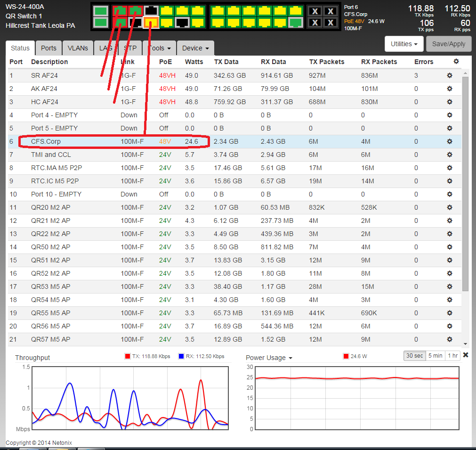Click the errors count 3 for SR AF24
Image resolution: width=476 pixels, height=450 pixels.
(x=416, y=75)
